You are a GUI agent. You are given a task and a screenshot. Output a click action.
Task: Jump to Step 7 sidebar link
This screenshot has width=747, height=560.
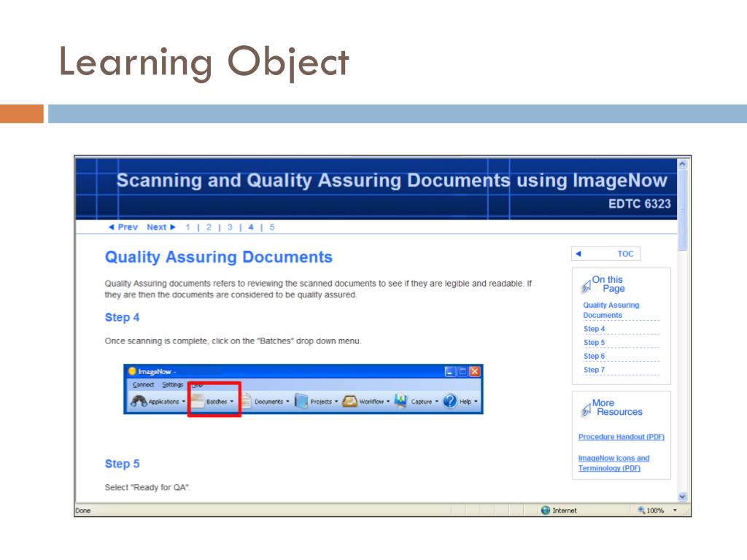click(x=594, y=370)
